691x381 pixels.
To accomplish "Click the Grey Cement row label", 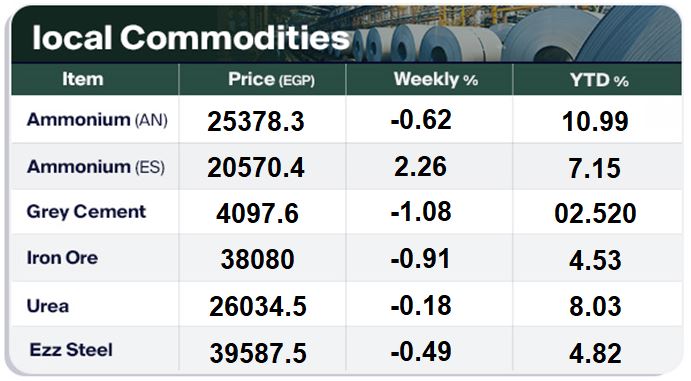I will point(86,212).
